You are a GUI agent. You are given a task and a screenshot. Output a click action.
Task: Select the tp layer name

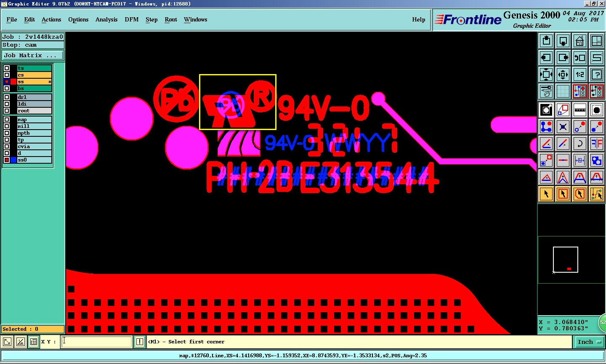coord(35,140)
